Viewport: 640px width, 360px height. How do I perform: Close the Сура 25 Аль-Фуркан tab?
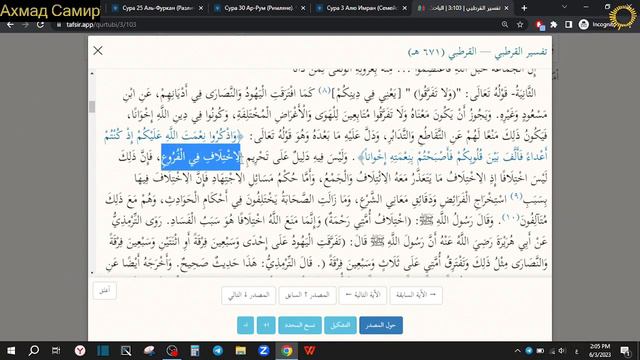pos(201,8)
